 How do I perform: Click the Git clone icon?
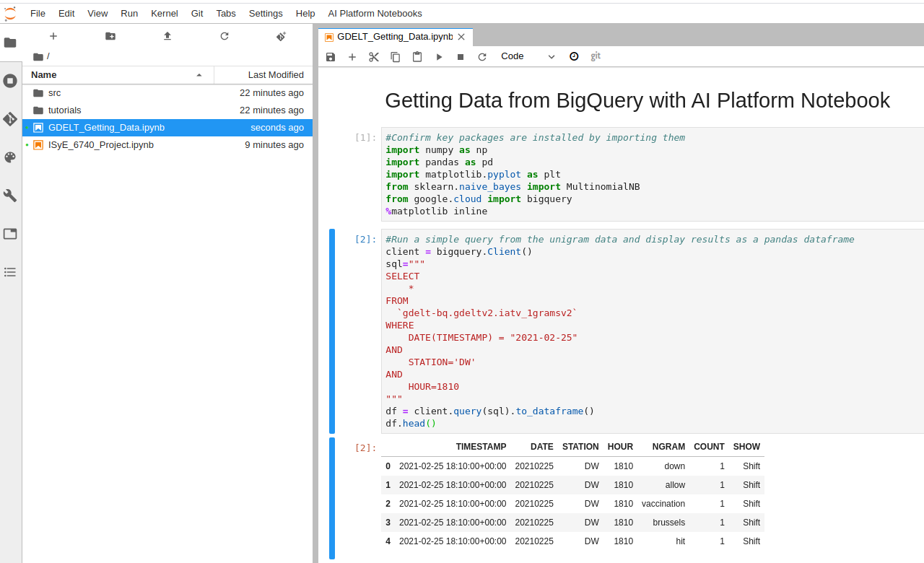(x=282, y=36)
